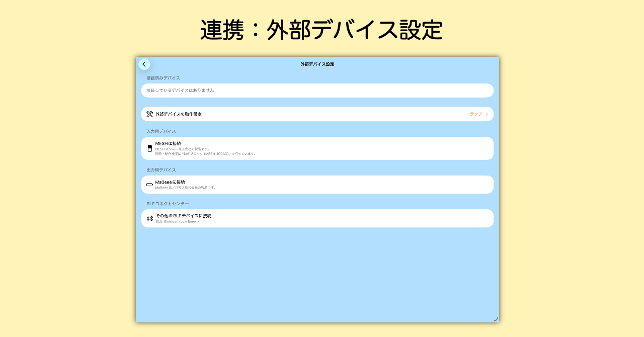
Task: Connect to その他のBLEデバイス
Action: click(317, 218)
